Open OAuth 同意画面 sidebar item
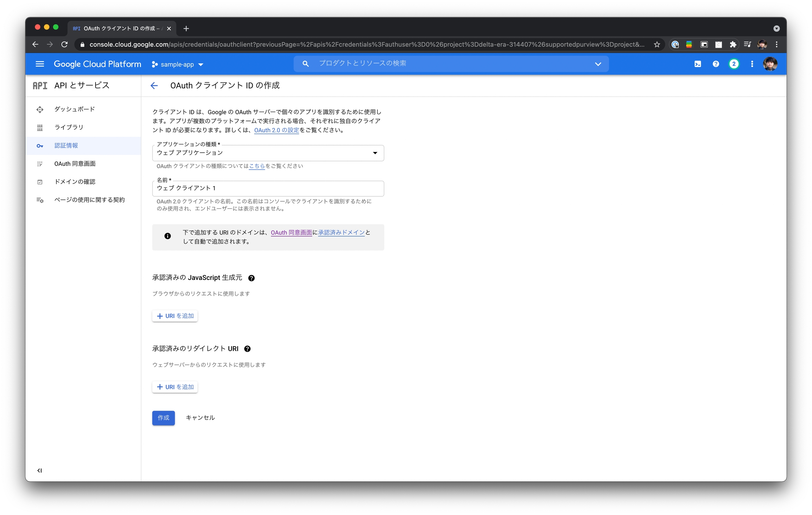Viewport: 812px width, 515px height. click(x=75, y=164)
